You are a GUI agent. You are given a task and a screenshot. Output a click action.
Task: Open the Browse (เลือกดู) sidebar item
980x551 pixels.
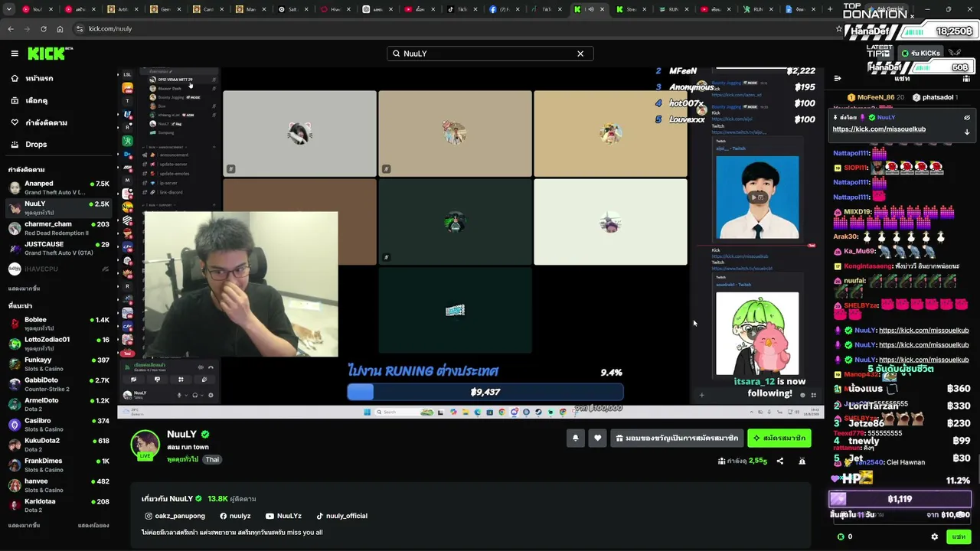click(57, 100)
